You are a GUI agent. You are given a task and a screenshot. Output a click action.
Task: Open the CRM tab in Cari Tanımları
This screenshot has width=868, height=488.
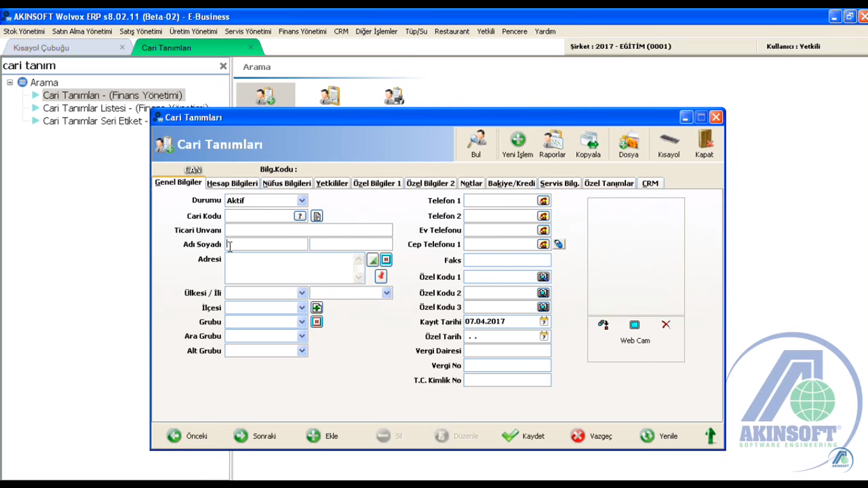point(650,183)
